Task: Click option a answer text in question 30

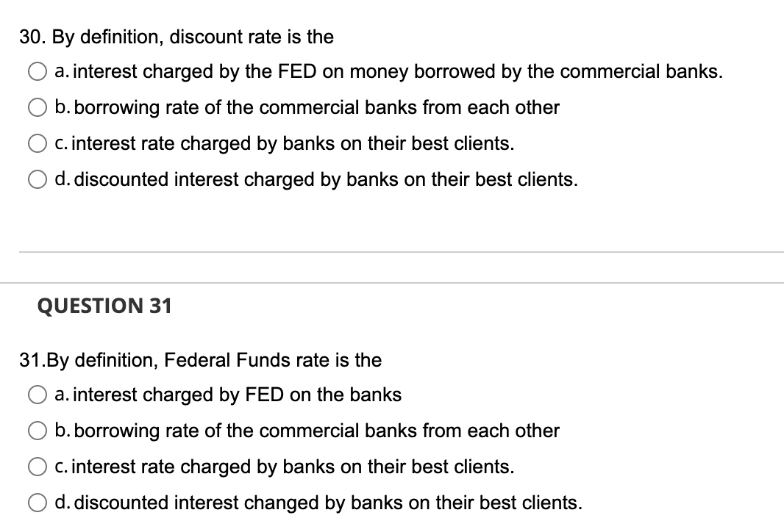Action: [x=388, y=71]
